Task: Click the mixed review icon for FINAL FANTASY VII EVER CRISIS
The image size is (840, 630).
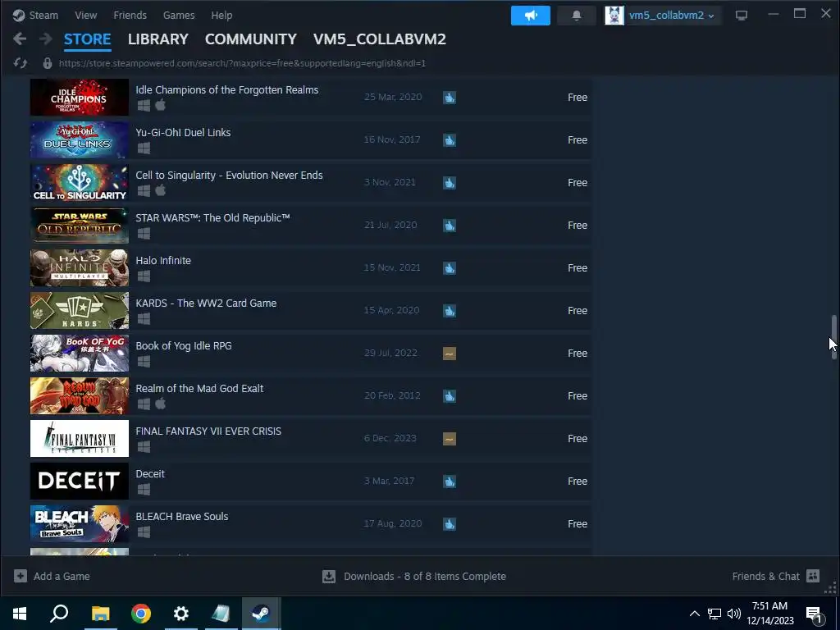Action: [x=450, y=439]
